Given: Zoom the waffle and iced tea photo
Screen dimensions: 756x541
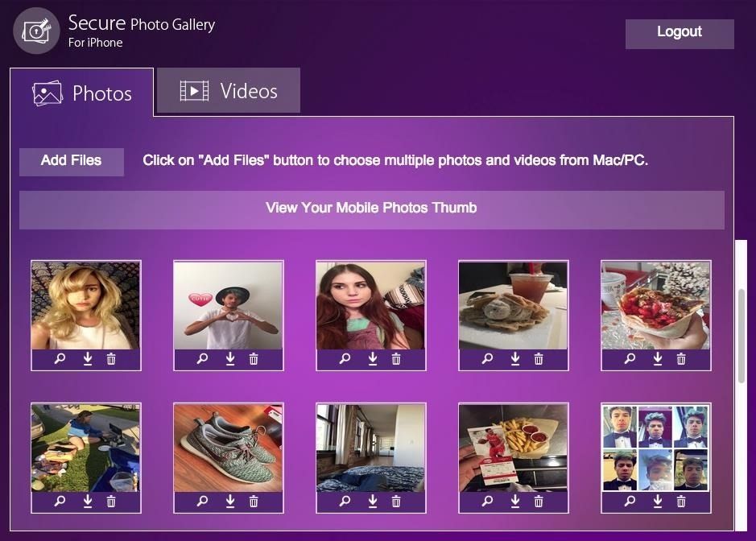Looking at the screenshot, I should (x=487, y=359).
